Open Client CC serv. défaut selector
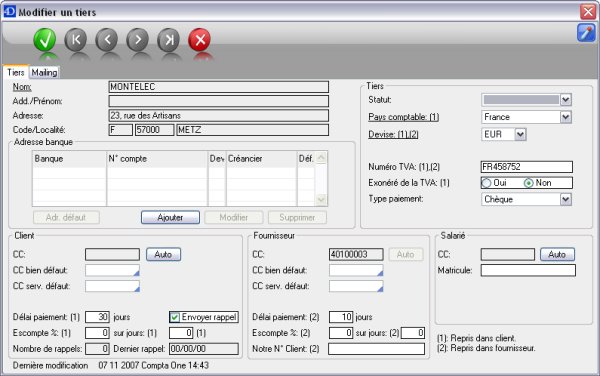The image size is (600, 376). point(112,286)
